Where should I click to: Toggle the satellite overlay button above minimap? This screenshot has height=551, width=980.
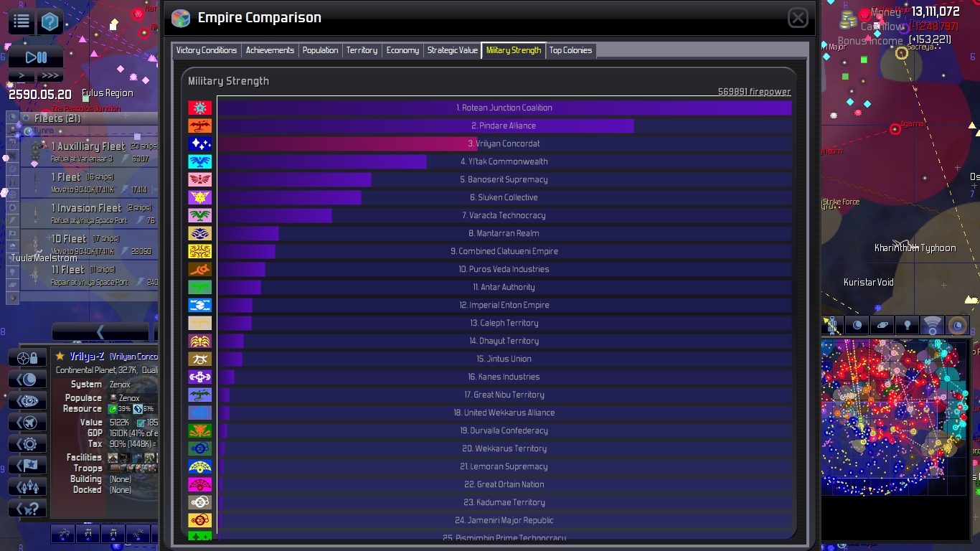point(832,325)
